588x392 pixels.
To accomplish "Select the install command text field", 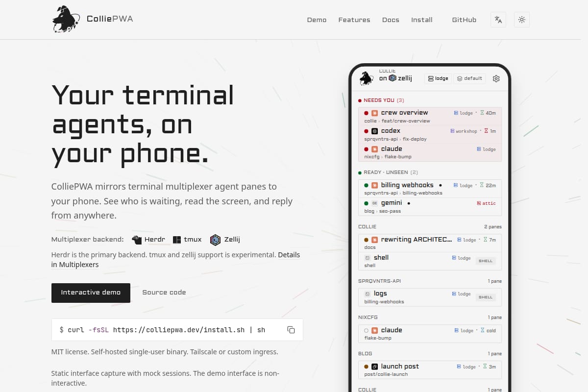I will (177, 330).
